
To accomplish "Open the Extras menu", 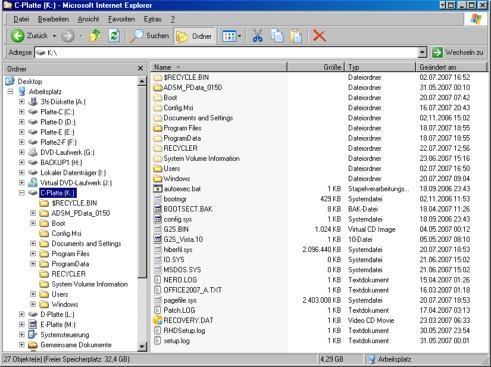I will 153,19.
